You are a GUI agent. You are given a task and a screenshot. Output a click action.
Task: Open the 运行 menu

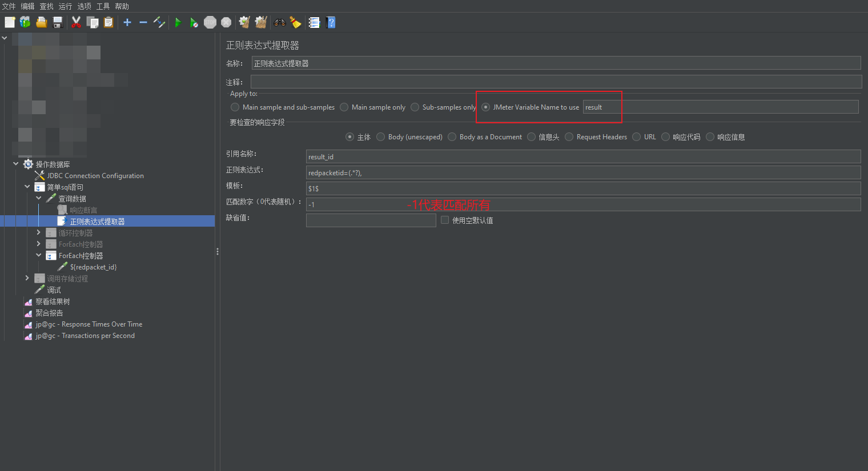point(65,6)
